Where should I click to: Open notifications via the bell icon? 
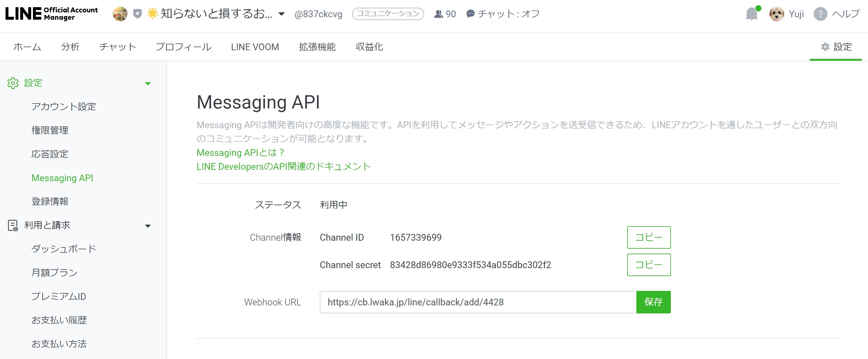pos(752,14)
